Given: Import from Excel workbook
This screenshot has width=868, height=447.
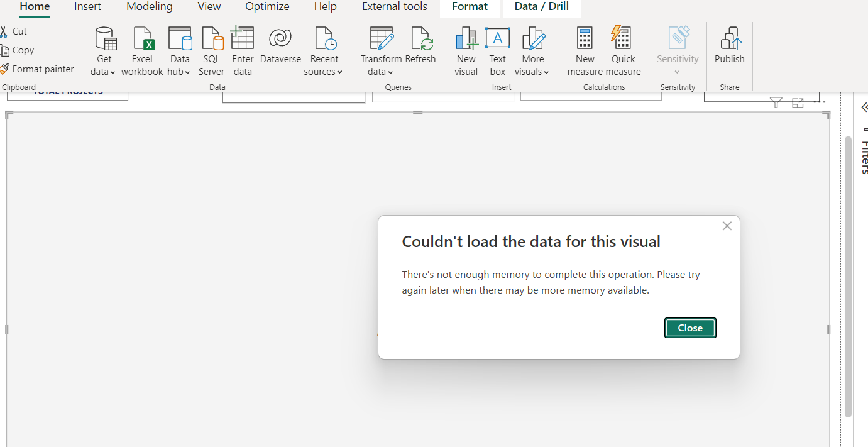Looking at the screenshot, I should click(142, 52).
